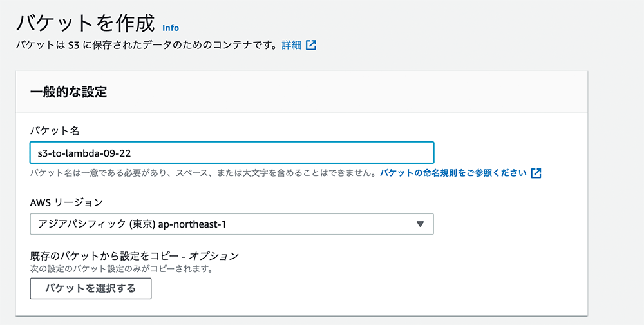
Task: Open the 詳細 details link
Action: [x=292, y=45]
